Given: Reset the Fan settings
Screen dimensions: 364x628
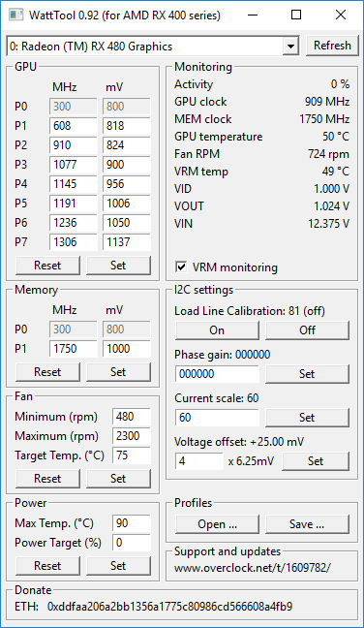Looking at the screenshot, I should (47, 479).
